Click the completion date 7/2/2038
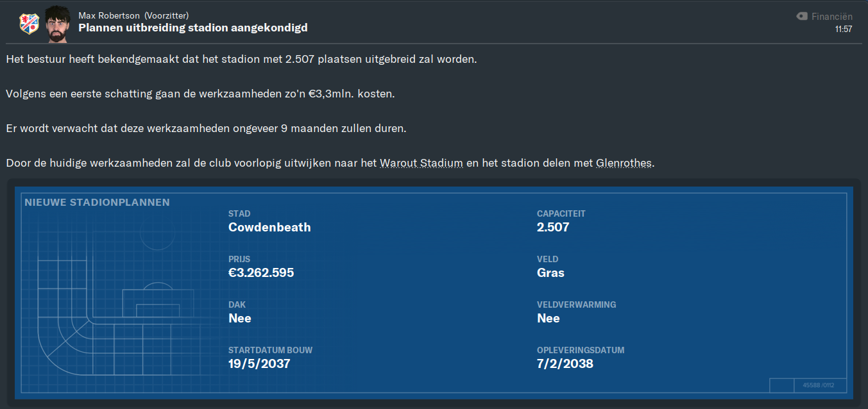The width and height of the screenshot is (868, 409). [x=565, y=363]
